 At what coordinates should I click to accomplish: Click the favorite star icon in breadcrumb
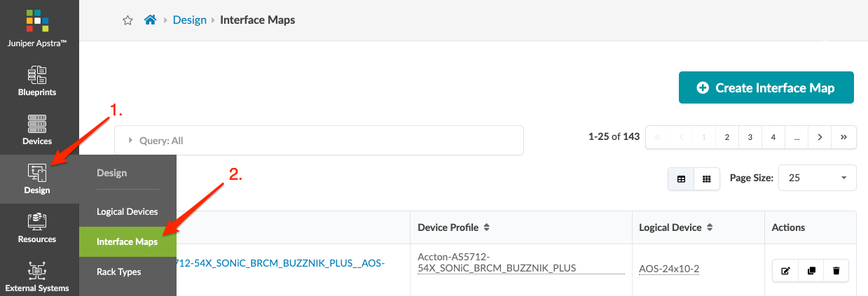tap(128, 20)
